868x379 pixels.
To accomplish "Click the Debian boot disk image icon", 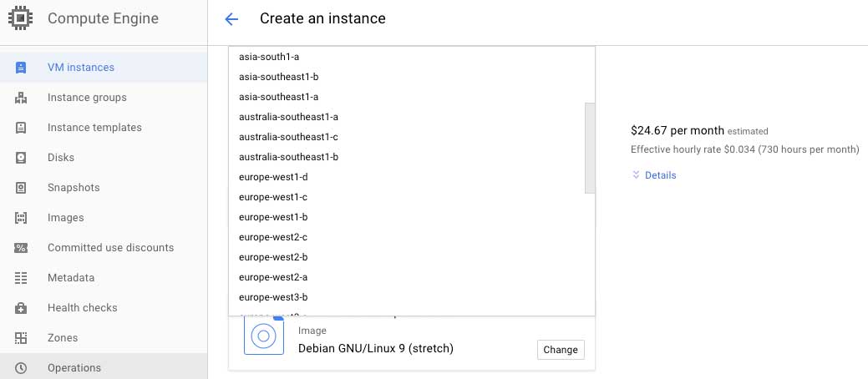I will 262,336.
